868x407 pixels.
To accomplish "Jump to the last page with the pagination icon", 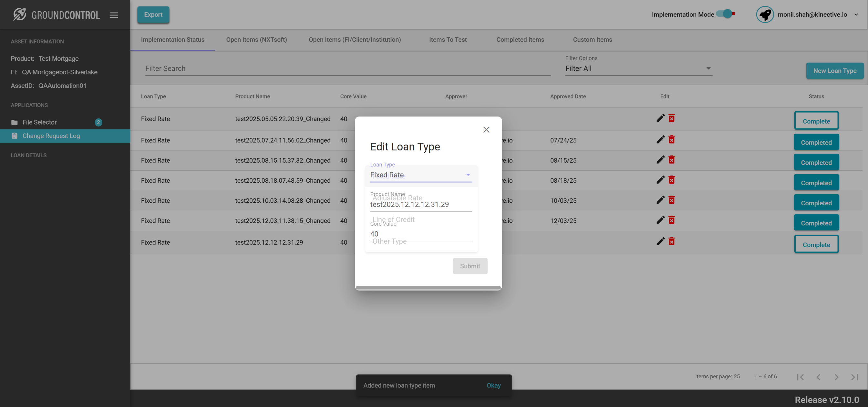I will tap(854, 377).
